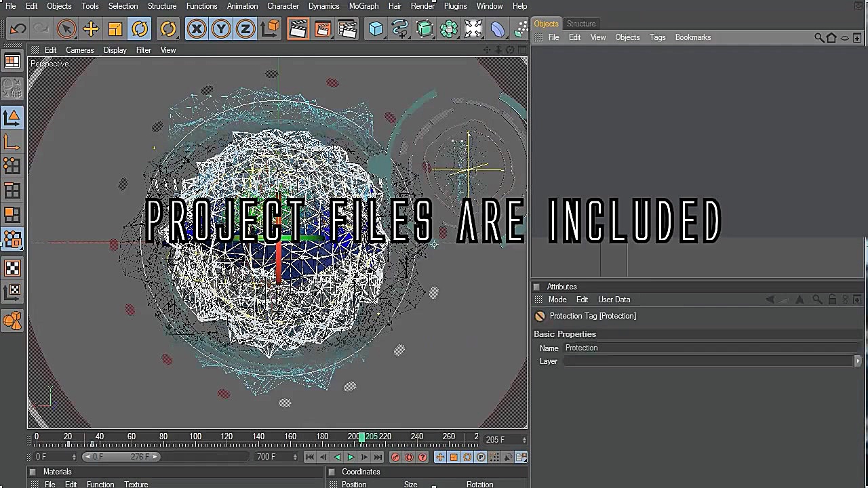Click the record keyframe button
868x488 pixels.
click(x=395, y=457)
